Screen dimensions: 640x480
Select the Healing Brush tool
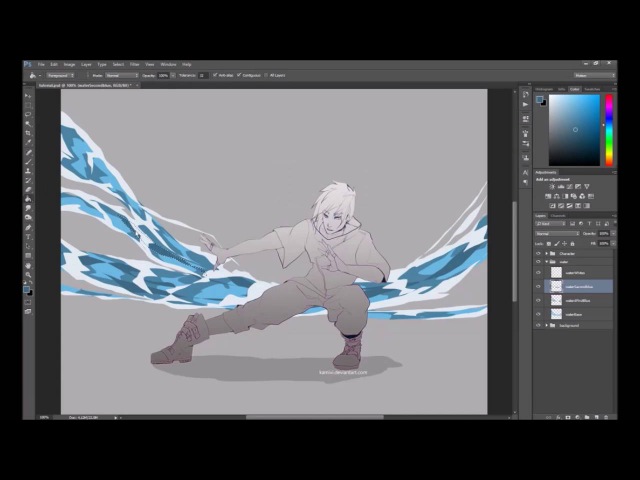(28, 153)
